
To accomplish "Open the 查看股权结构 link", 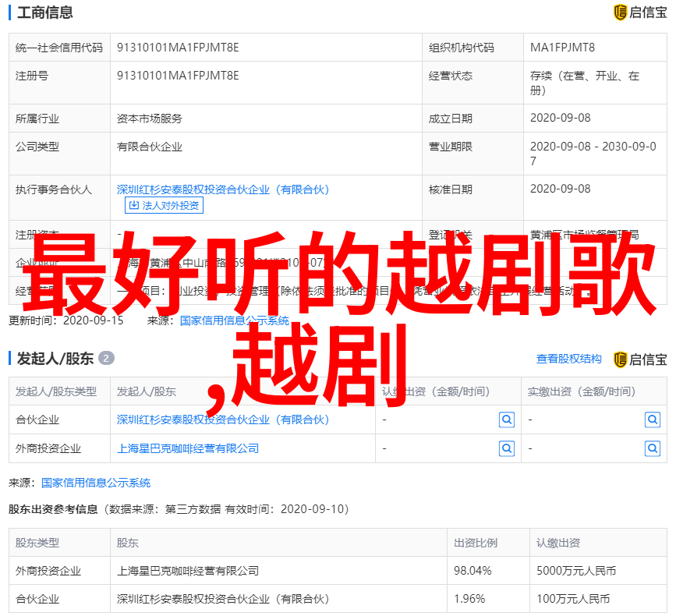I will (568, 359).
